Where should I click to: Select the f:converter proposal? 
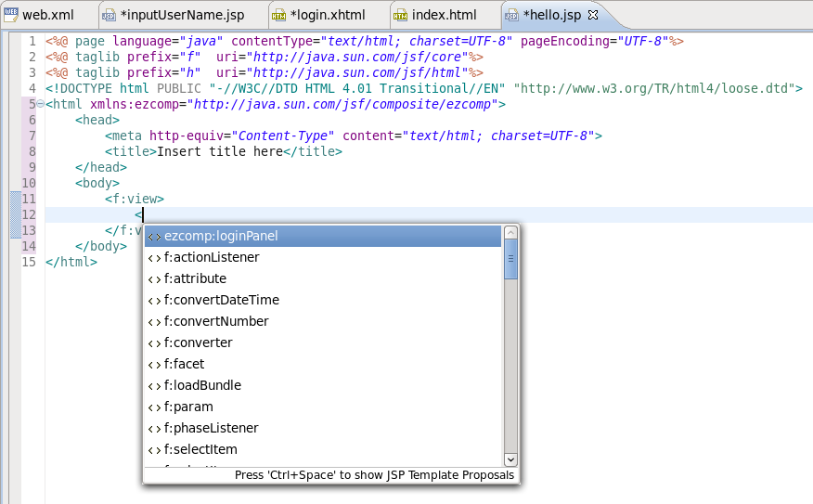click(322, 342)
